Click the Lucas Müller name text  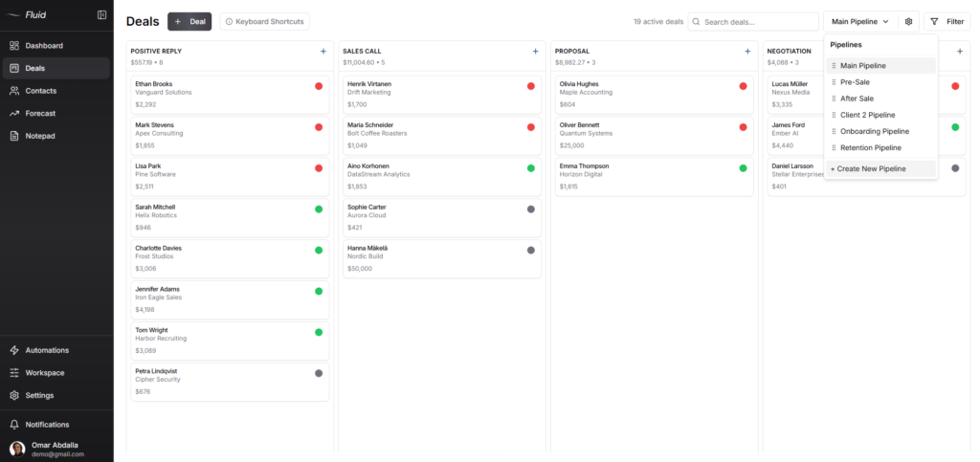point(790,83)
